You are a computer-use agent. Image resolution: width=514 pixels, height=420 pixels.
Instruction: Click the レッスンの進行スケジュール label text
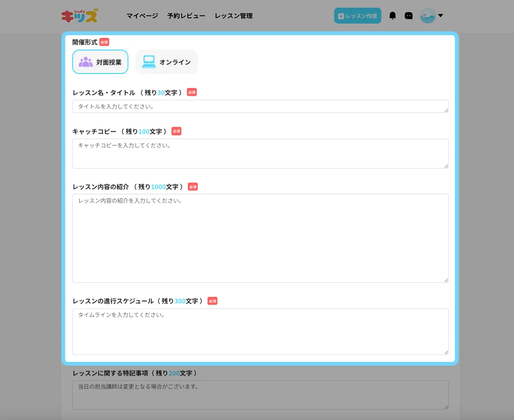(x=113, y=301)
